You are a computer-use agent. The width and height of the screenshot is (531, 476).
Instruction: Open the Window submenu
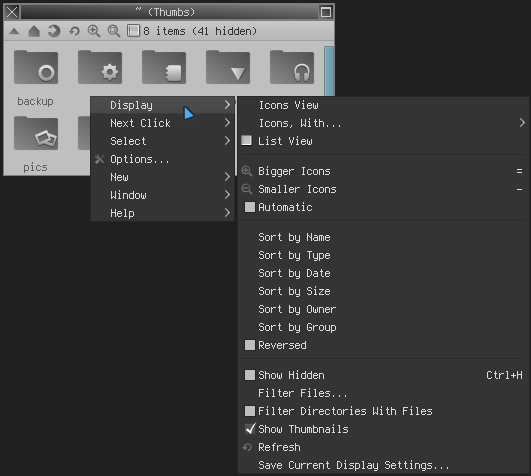163,195
